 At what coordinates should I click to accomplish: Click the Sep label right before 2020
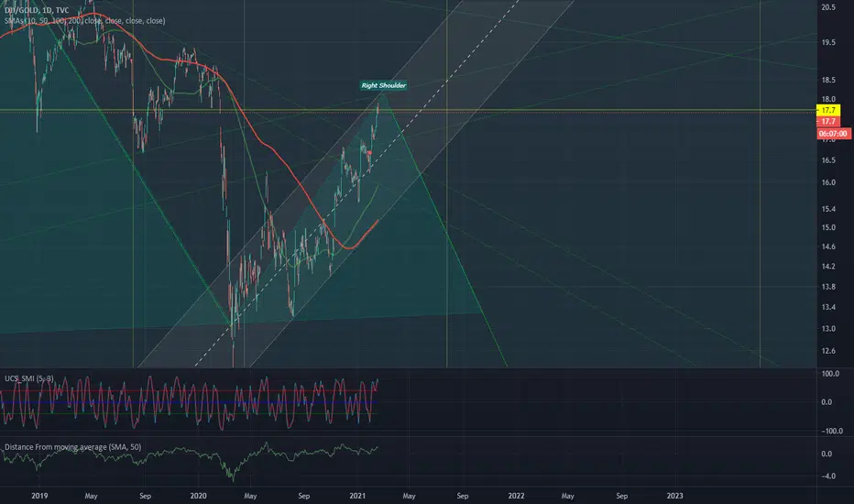coord(145,496)
